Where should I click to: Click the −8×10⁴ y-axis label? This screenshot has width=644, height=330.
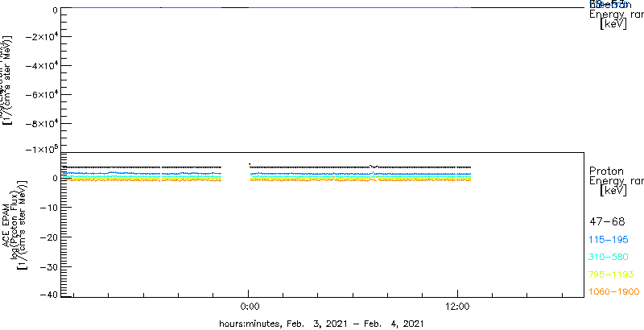pyautogui.click(x=42, y=123)
